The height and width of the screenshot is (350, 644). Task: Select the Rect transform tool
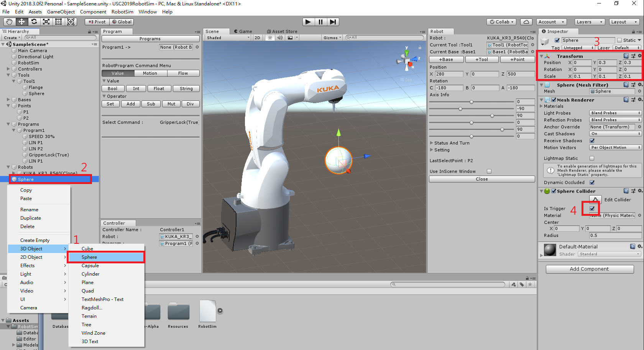58,22
